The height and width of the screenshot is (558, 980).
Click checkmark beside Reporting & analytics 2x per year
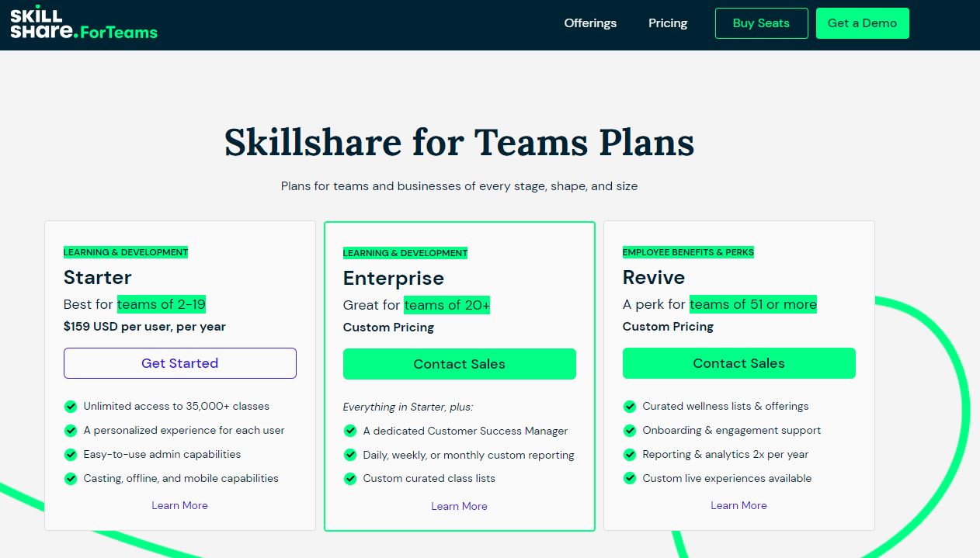coord(630,454)
